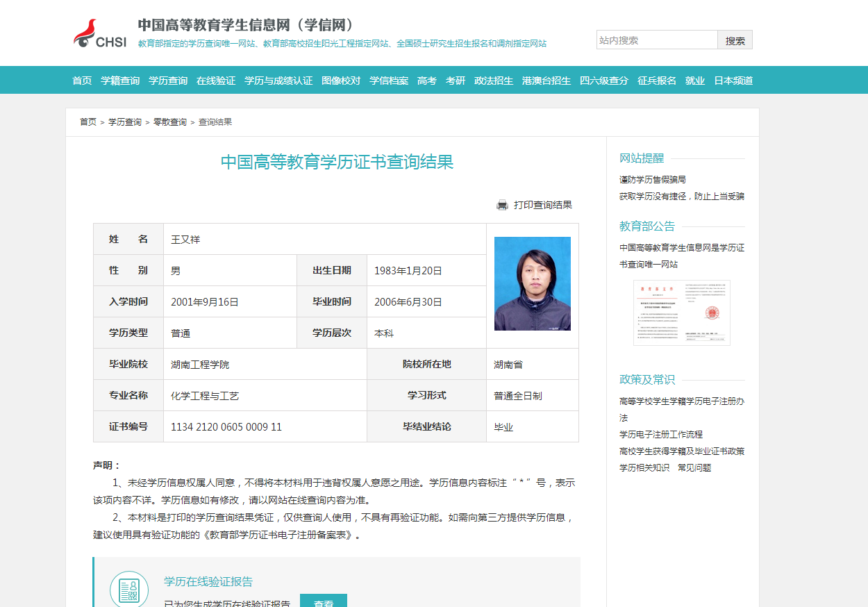Select 图像校对 in the navigation bar
The height and width of the screenshot is (607, 868).
[x=341, y=81]
